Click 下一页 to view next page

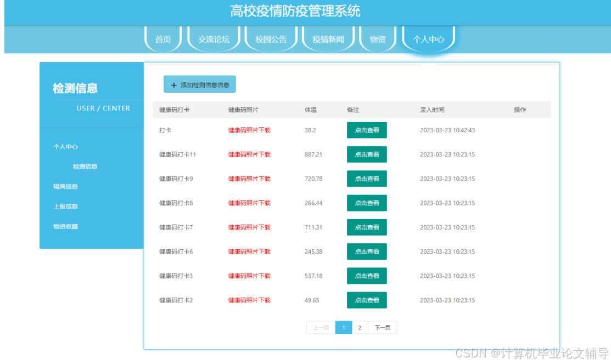click(382, 327)
